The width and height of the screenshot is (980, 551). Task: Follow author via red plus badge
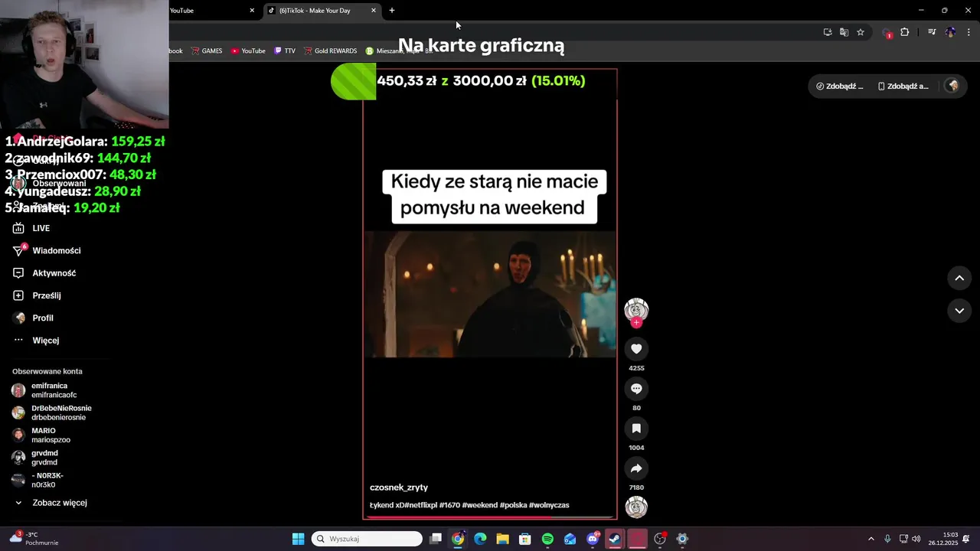point(636,323)
